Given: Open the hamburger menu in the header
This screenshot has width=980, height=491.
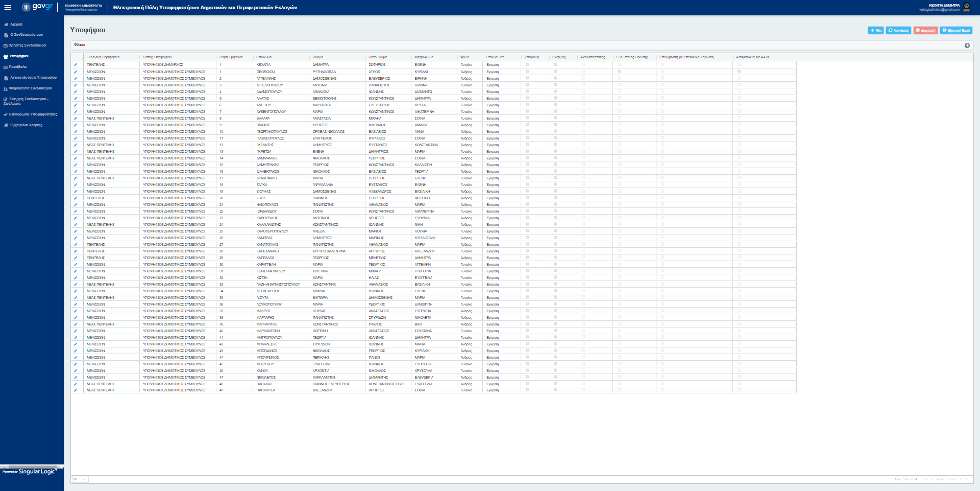Looking at the screenshot, I should (7, 8).
